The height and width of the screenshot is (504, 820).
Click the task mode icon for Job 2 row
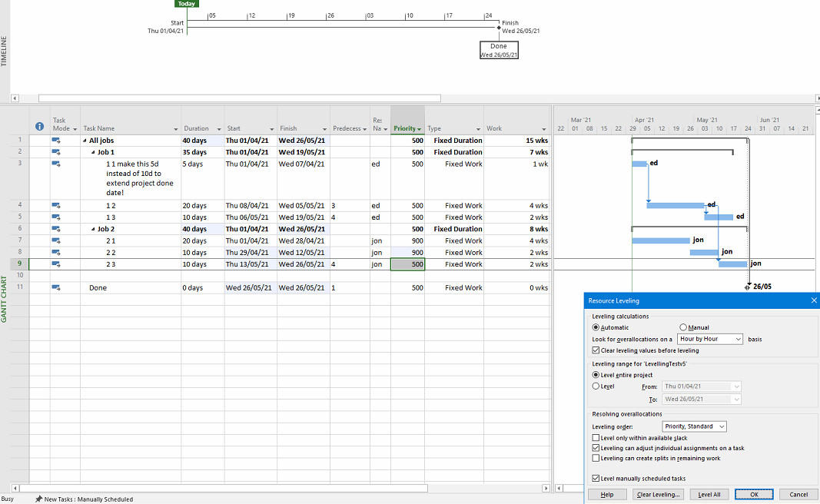coord(56,229)
